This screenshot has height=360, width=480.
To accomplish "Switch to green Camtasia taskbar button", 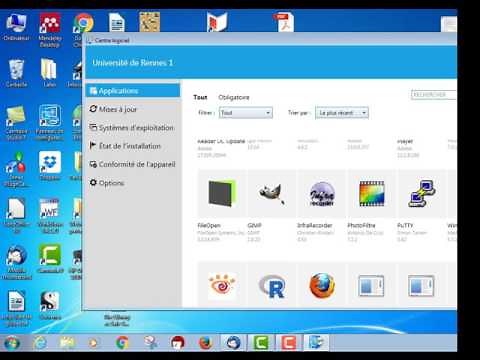I will pos(261,343).
